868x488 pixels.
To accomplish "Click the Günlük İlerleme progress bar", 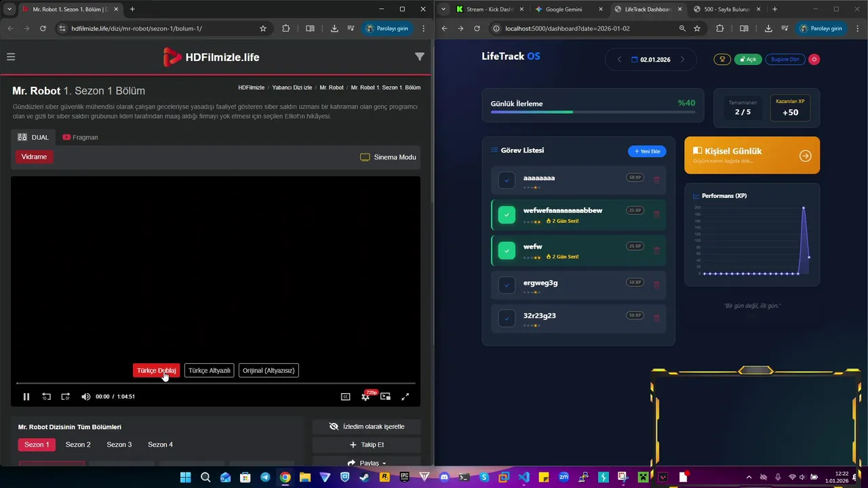I will [593, 112].
